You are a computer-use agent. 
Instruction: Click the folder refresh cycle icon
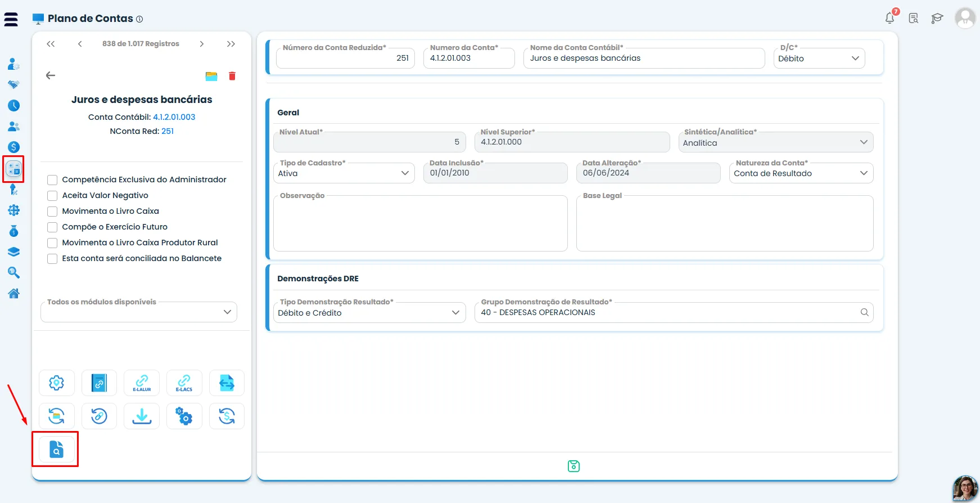56,416
